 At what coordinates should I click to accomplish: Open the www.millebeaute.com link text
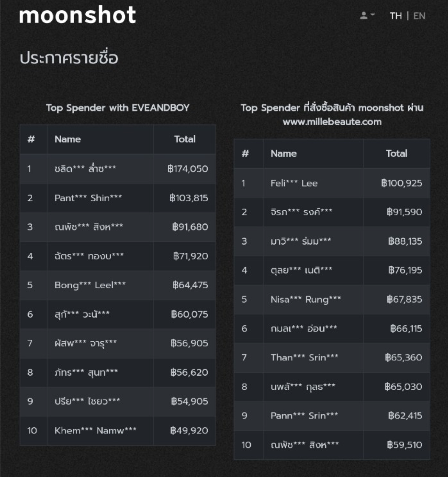pos(332,122)
